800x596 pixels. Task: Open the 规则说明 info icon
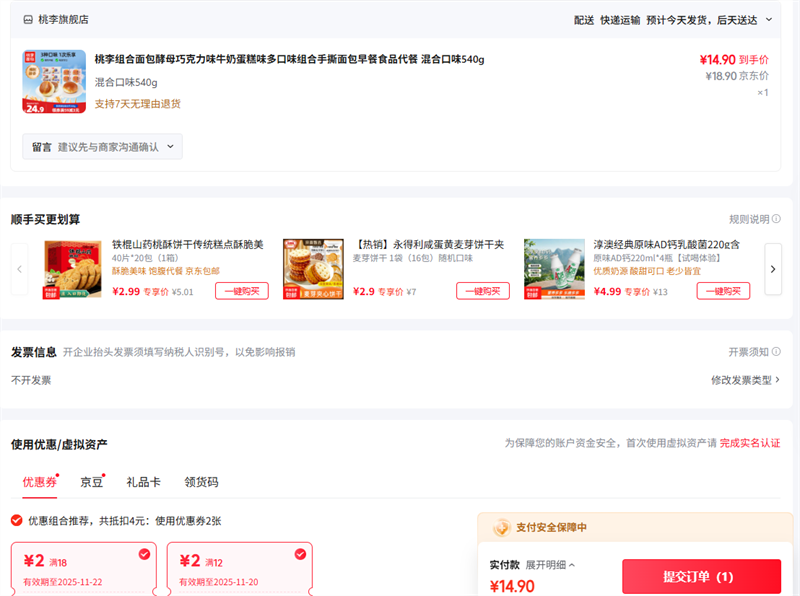(x=776, y=219)
